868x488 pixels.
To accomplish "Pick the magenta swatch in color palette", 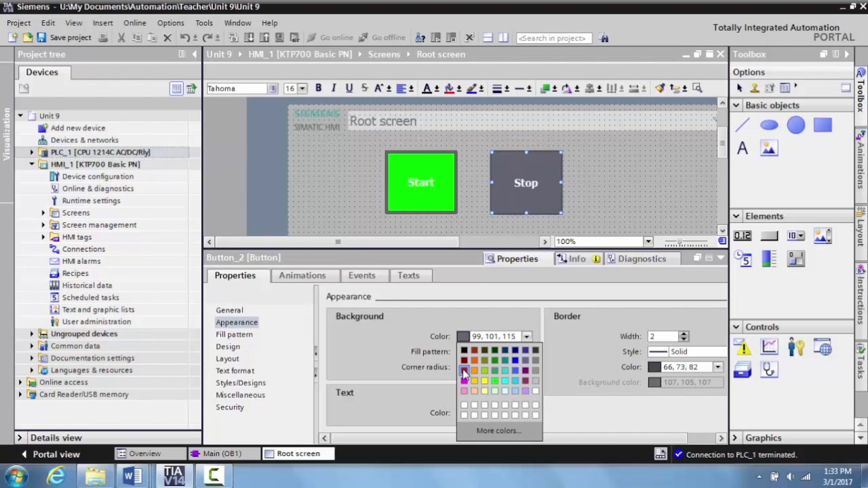I will pos(464,381).
